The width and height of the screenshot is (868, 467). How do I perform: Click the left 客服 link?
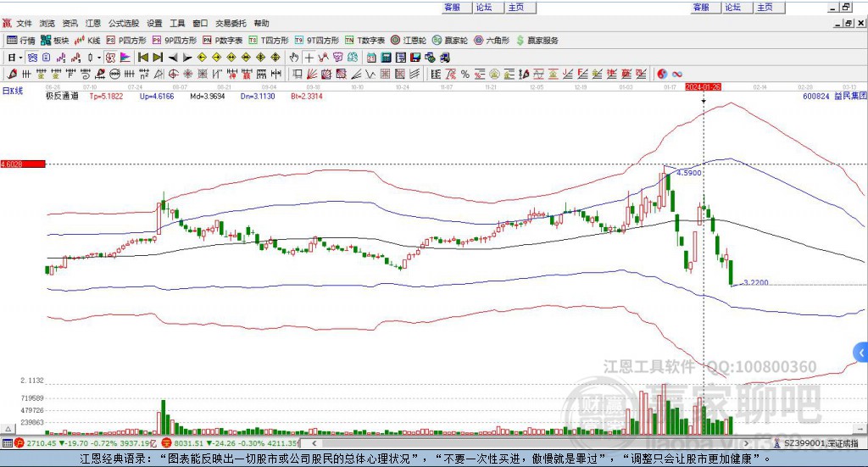[453, 7]
